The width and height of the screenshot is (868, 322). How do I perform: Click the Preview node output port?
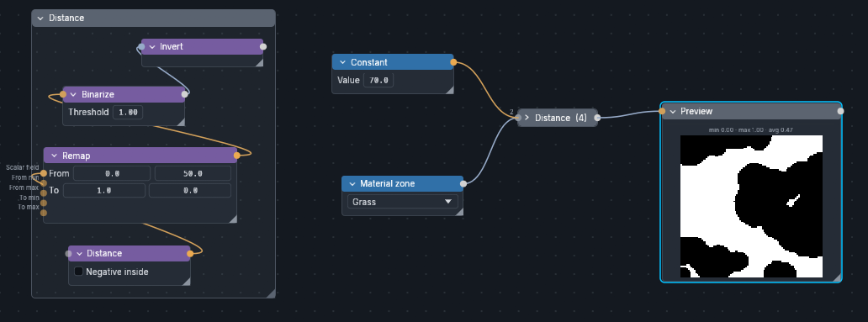pos(840,111)
